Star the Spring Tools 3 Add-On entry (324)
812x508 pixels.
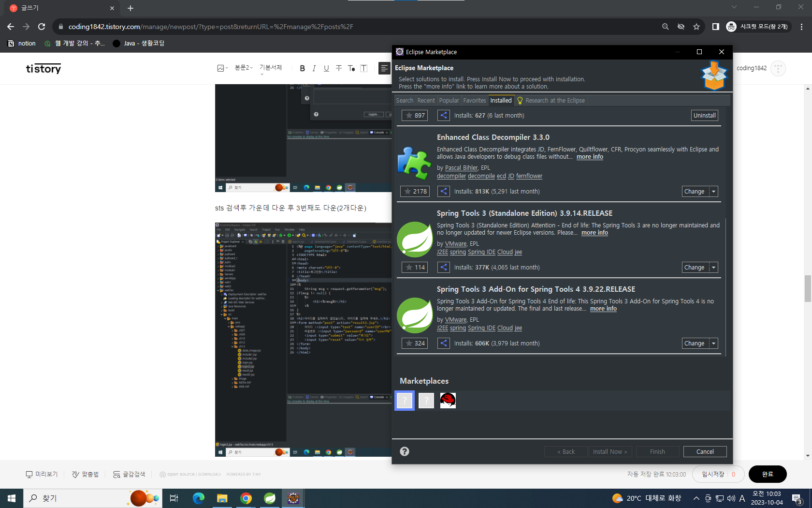(x=415, y=344)
